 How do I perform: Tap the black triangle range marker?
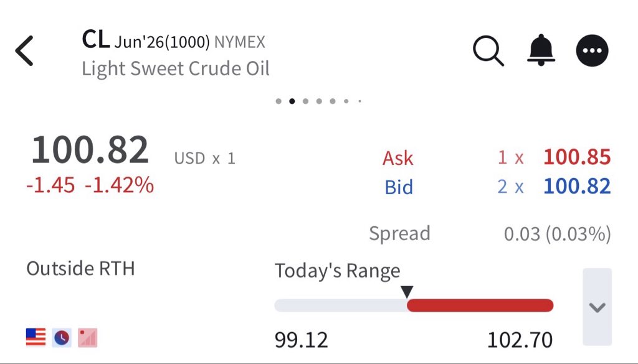pos(407,292)
